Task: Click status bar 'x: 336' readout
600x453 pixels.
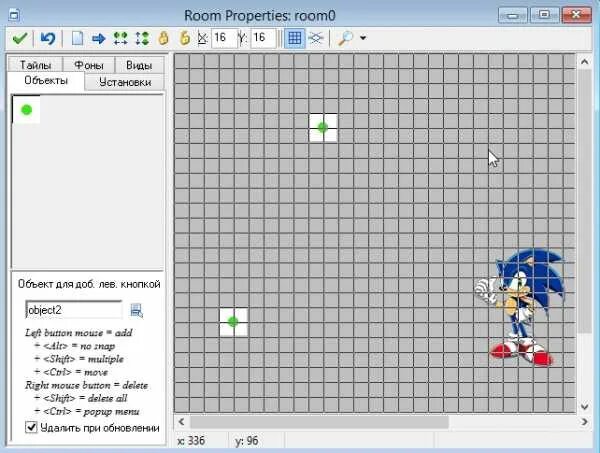Action: [x=191, y=441]
